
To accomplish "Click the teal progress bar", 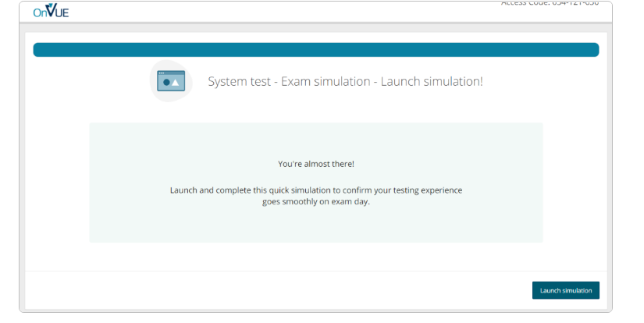I will [x=316, y=50].
